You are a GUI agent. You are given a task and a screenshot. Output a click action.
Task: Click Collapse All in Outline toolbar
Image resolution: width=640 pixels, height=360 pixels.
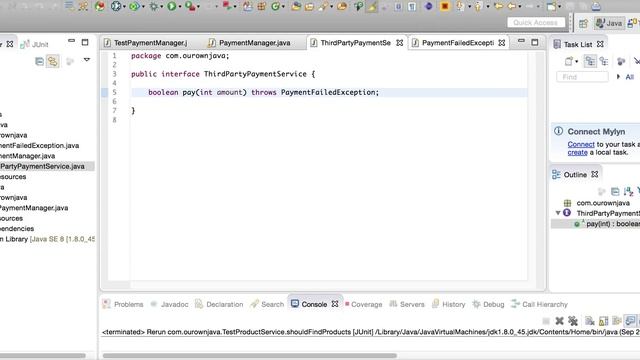(615, 191)
